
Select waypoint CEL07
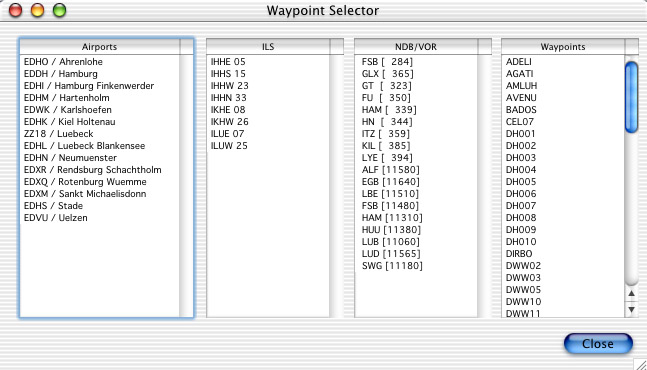[520, 122]
